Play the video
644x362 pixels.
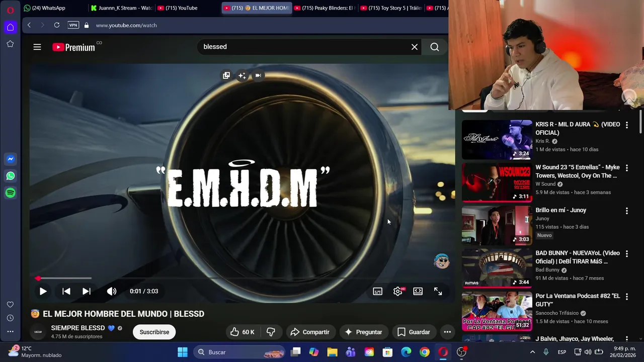(43, 291)
